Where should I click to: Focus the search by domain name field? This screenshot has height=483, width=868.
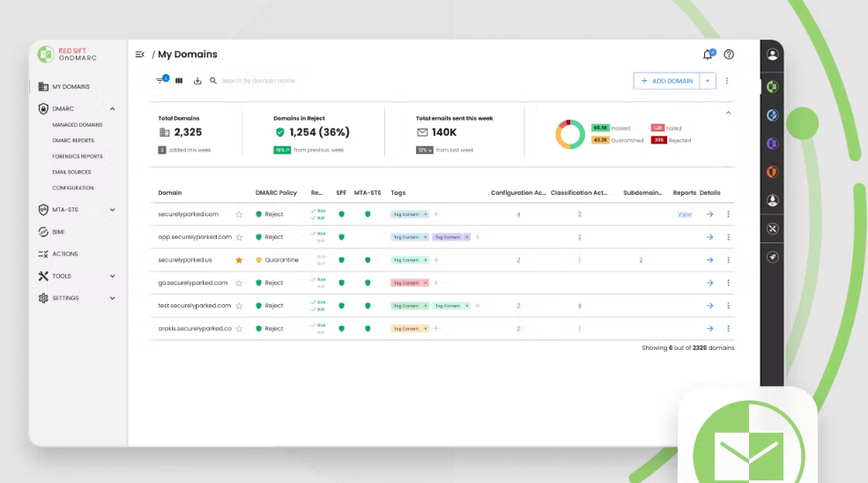pyautogui.click(x=258, y=81)
